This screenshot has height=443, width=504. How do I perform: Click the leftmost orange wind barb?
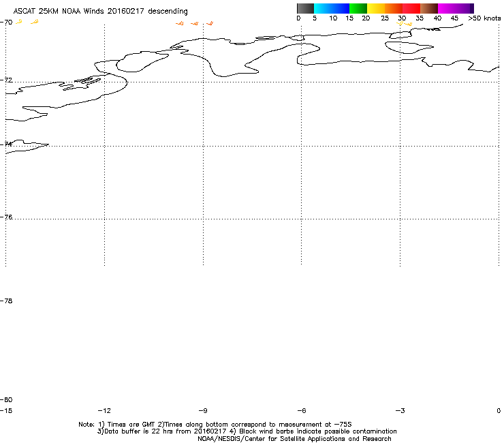[180, 23]
